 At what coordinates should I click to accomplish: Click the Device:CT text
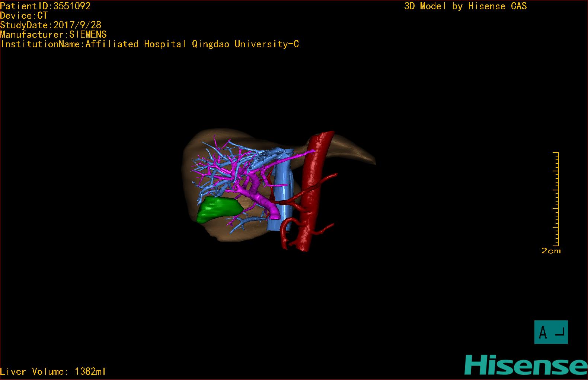coord(24,16)
